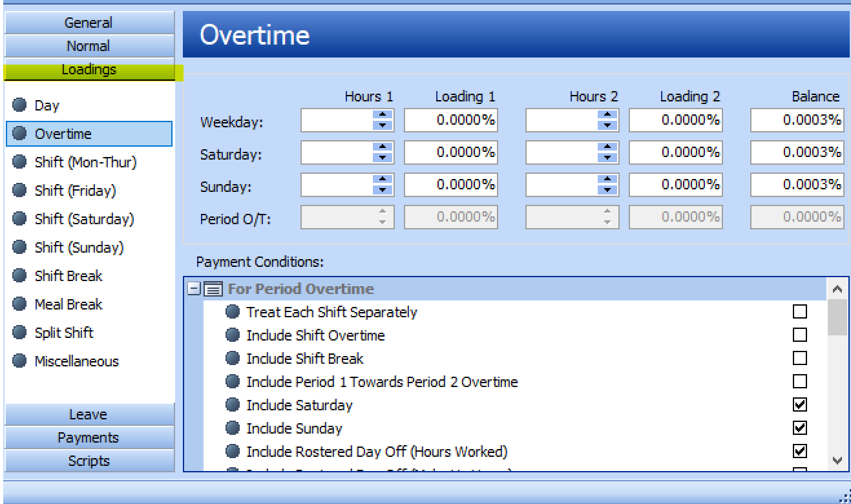Image resolution: width=851 pixels, height=504 pixels.
Task: Open the Normal section
Action: 89,46
